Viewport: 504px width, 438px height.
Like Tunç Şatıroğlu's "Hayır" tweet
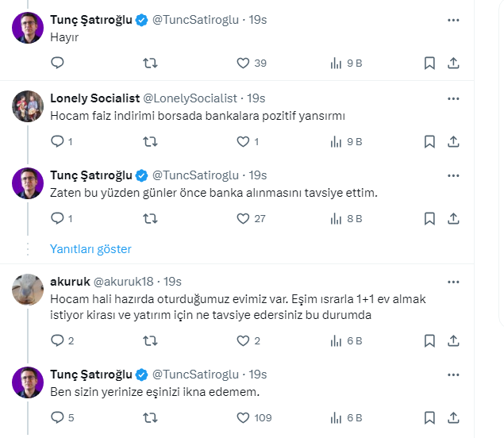coord(244,63)
